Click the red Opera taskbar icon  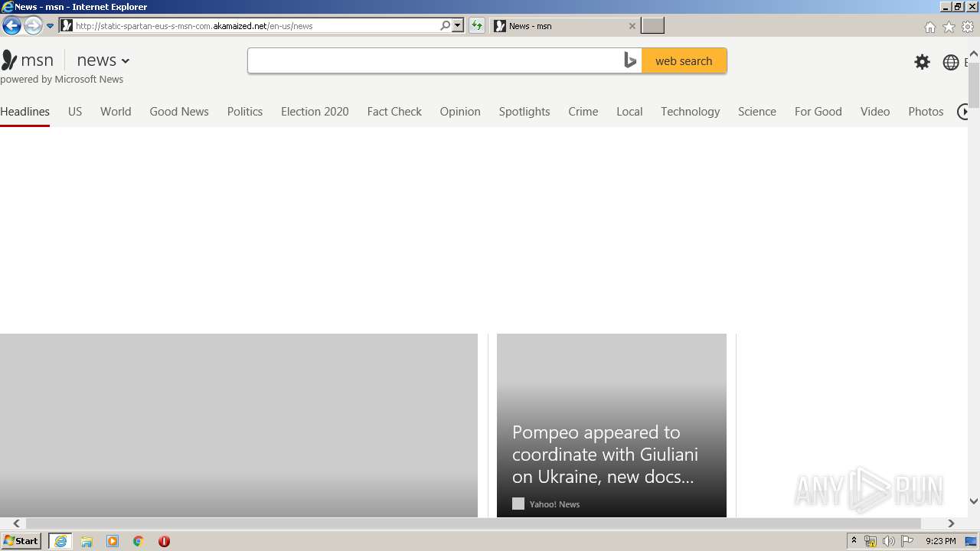click(164, 541)
